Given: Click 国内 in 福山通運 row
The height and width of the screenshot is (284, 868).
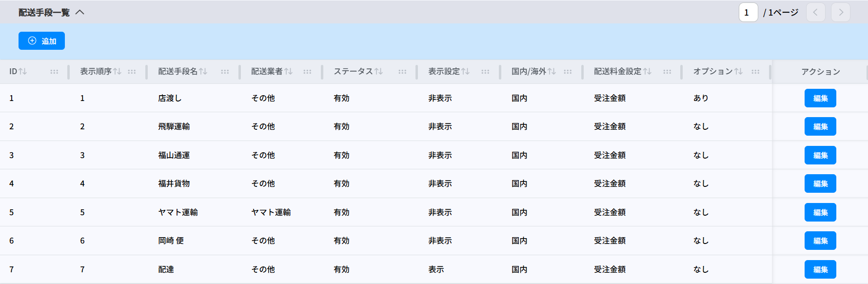Looking at the screenshot, I should 519,155.
